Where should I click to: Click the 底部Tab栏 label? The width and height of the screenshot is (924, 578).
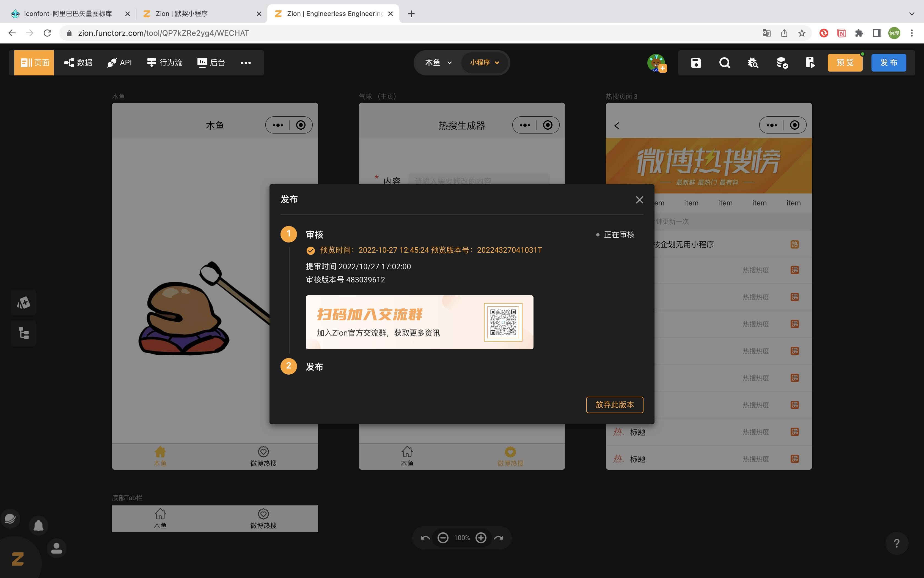pyautogui.click(x=127, y=498)
